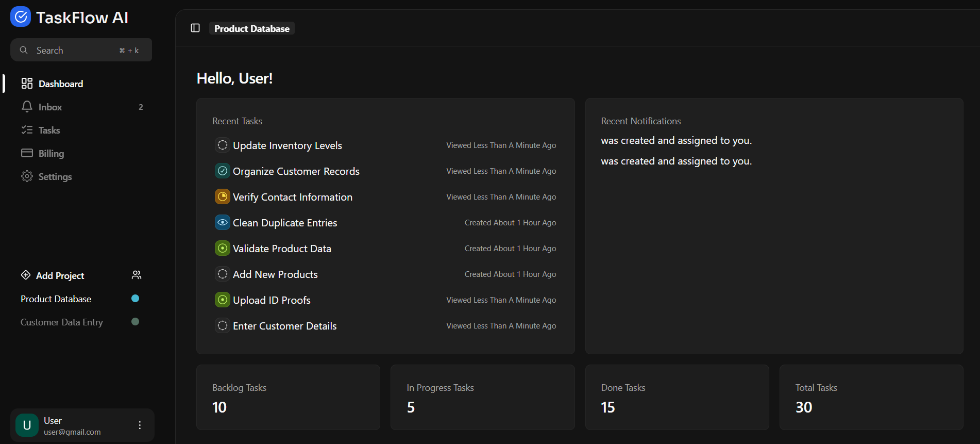This screenshot has height=444, width=980.
Task: Click the orange status icon for Verify Contact Information
Action: click(x=223, y=197)
